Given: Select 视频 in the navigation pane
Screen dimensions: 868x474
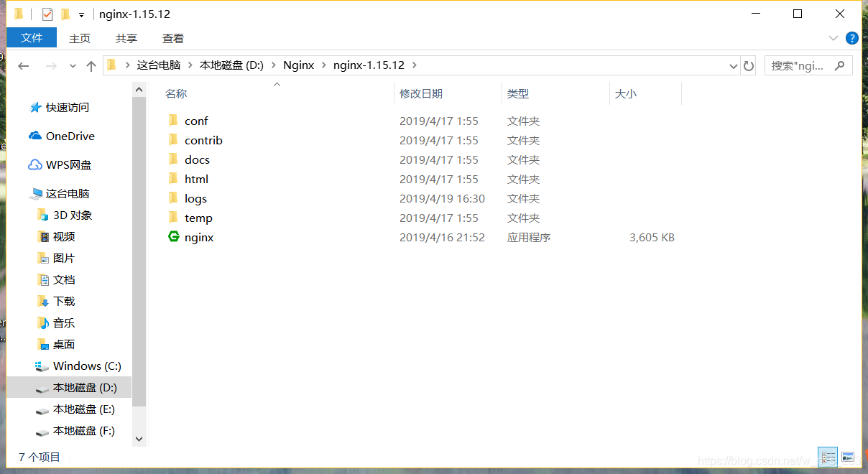Looking at the screenshot, I should [64, 236].
